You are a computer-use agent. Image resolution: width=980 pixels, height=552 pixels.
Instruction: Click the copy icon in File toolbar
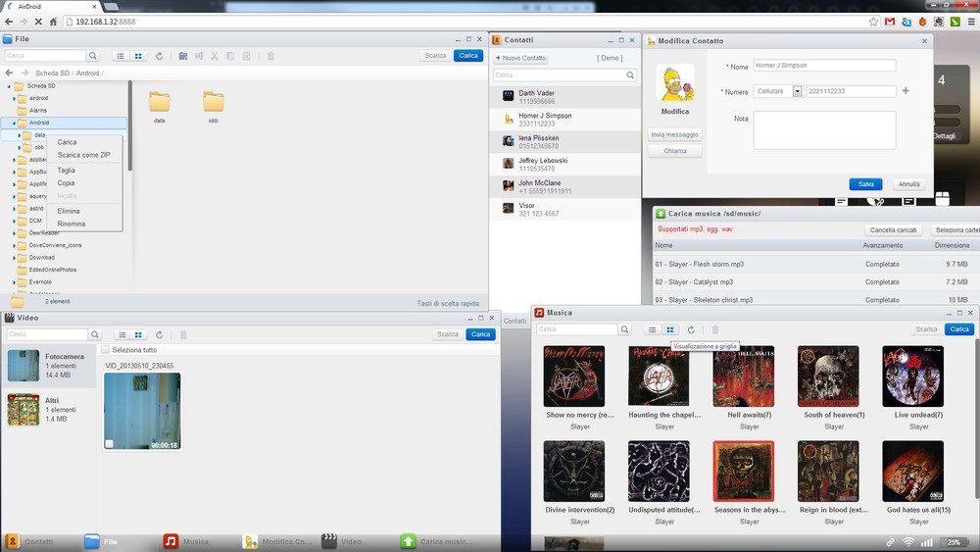pyautogui.click(x=230, y=56)
